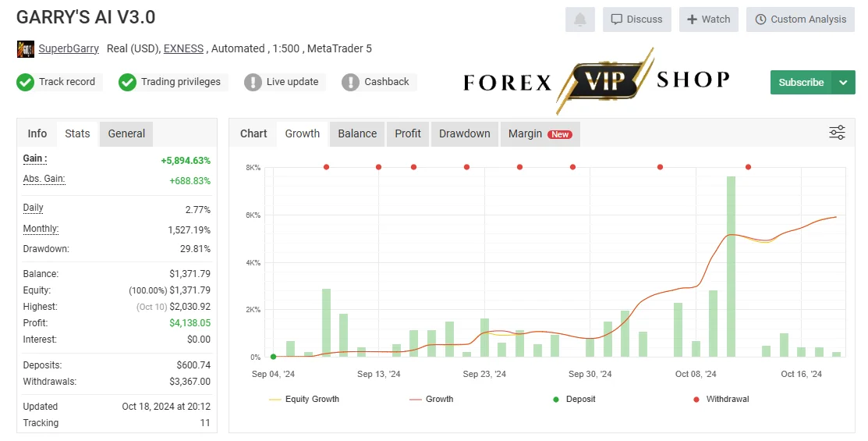Click the $600.74 deposits value
This screenshot has width=868, height=441.
(x=193, y=365)
